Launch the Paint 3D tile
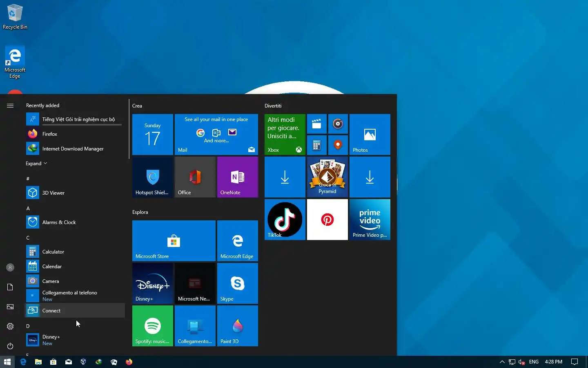Screen dimensions: 588x368 point(238,326)
